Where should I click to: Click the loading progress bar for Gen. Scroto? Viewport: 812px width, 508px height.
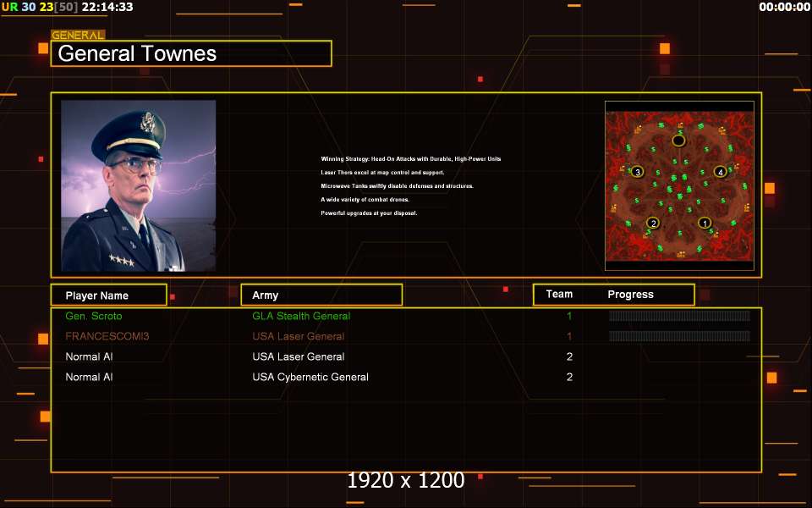(679, 316)
